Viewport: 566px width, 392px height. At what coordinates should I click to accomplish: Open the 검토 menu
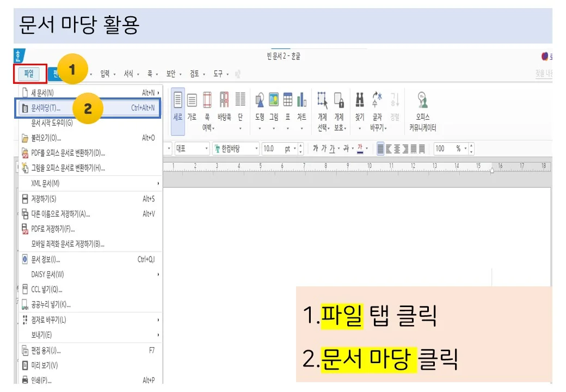(197, 74)
